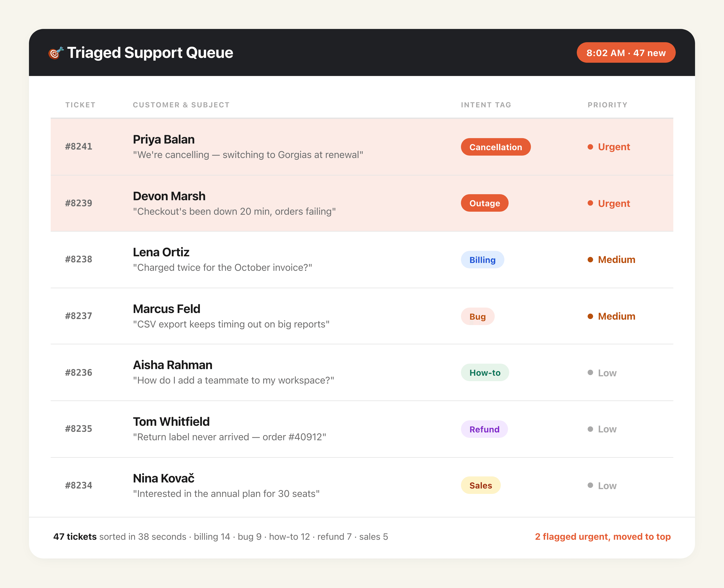This screenshot has height=588, width=724.
Task: Open ticket #8235
Action: coord(79,428)
